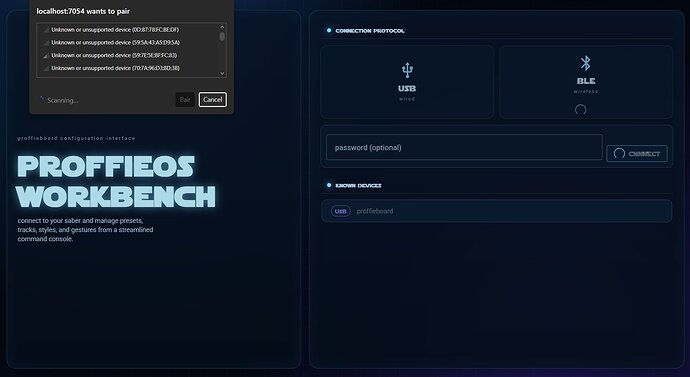This screenshot has height=377, width=690.
Task: Select the device starting with 59:5A
Action: click(x=128, y=43)
